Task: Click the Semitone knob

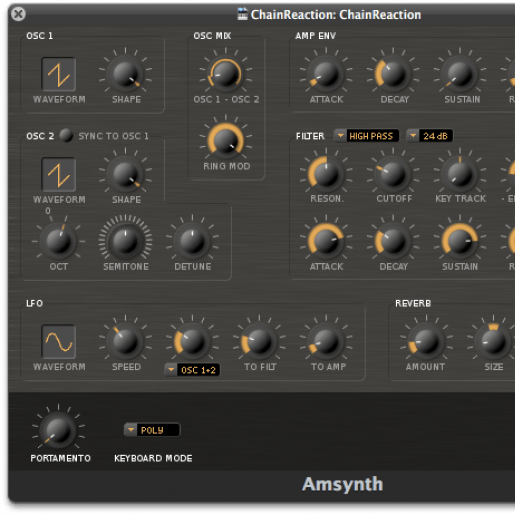Action: [126, 241]
